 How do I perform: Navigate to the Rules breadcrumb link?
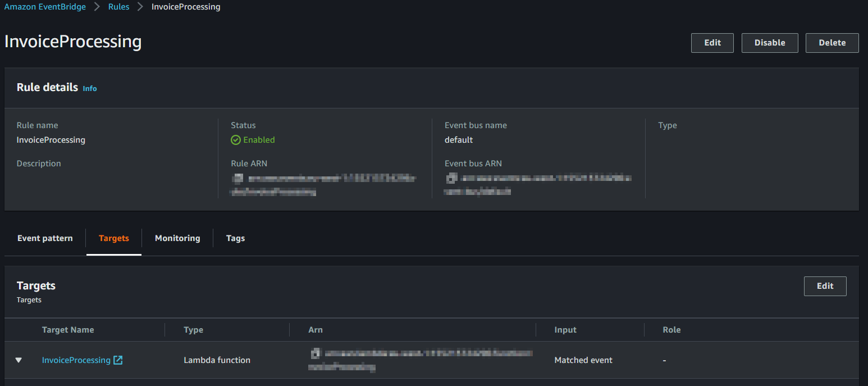tap(119, 7)
